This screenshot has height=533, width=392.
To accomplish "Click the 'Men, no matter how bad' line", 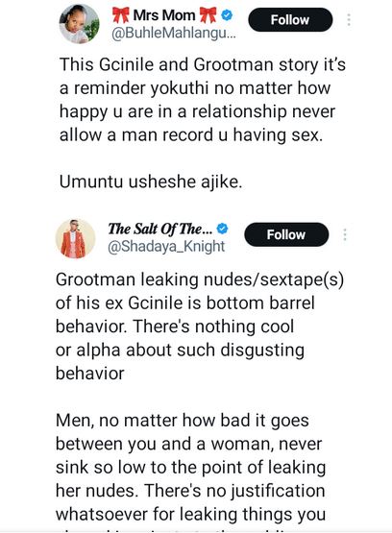I will (x=183, y=420).
